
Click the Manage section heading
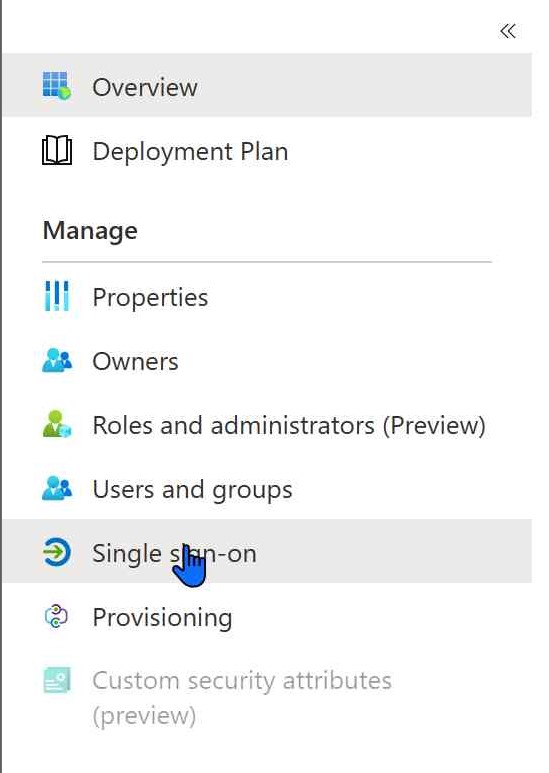(90, 231)
